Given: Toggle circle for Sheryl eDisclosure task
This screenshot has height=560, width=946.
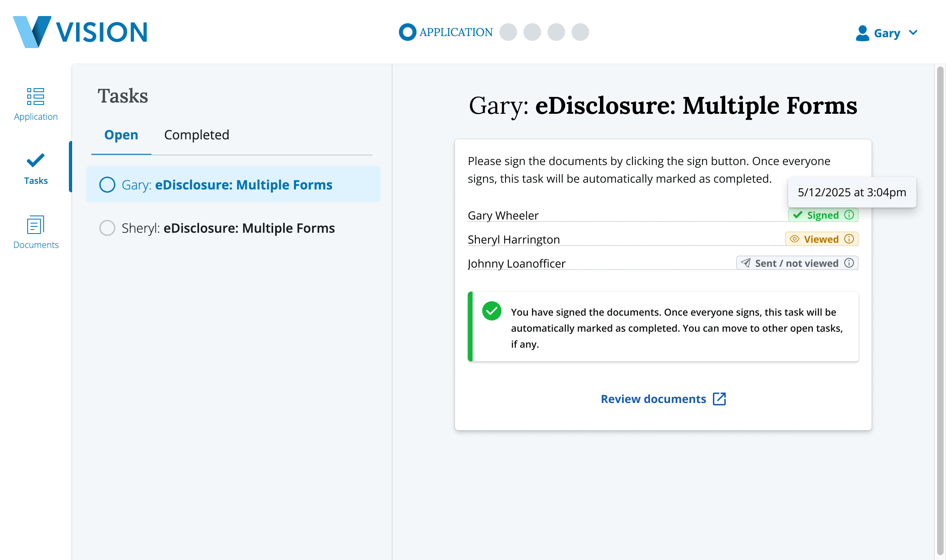Looking at the screenshot, I should tap(107, 228).
